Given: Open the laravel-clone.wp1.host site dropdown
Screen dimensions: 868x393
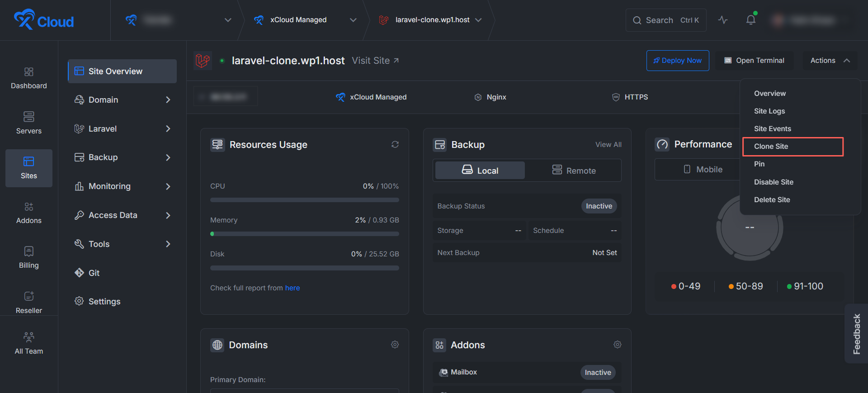Looking at the screenshot, I should [430, 20].
